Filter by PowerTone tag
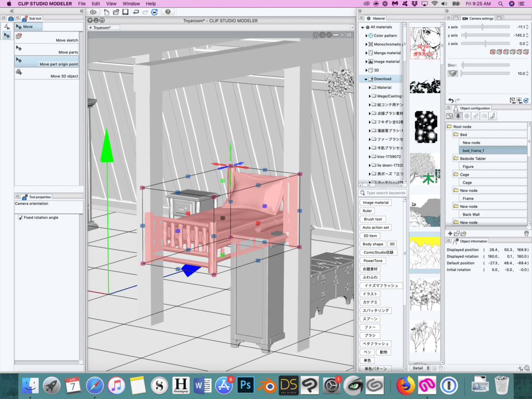The width and height of the screenshot is (532, 399). pyautogui.click(x=372, y=260)
